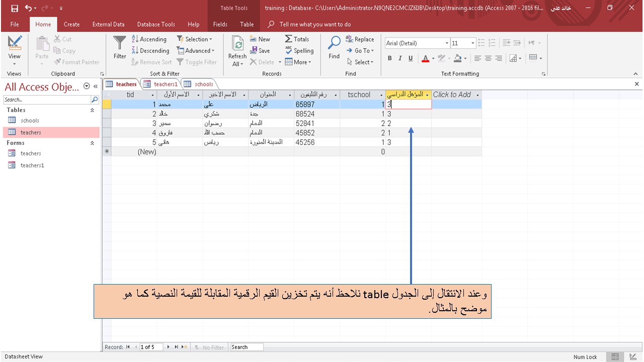
Task: Switch to the Create ribbon tab
Action: [71, 24]
